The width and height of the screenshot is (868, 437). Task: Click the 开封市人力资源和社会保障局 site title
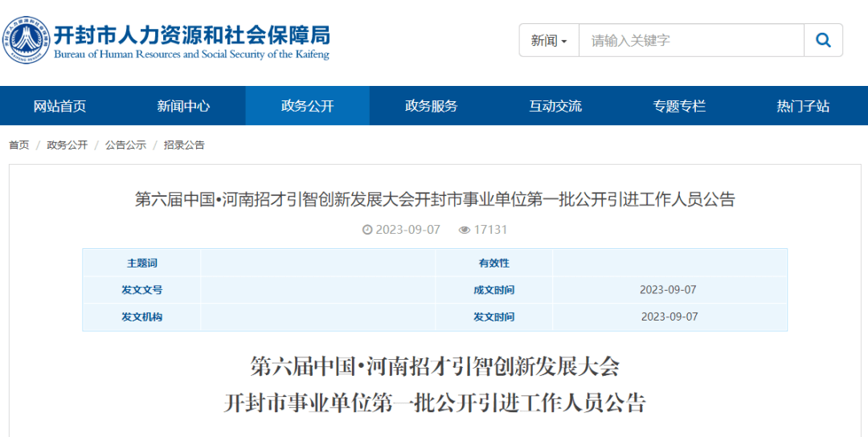click(x=192, y=35)
